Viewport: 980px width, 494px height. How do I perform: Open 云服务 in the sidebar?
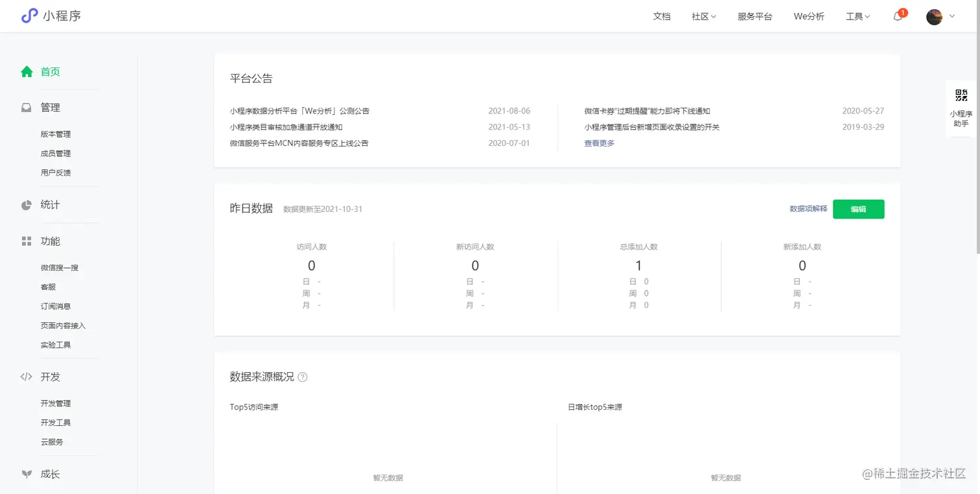[x=52, y=442]
